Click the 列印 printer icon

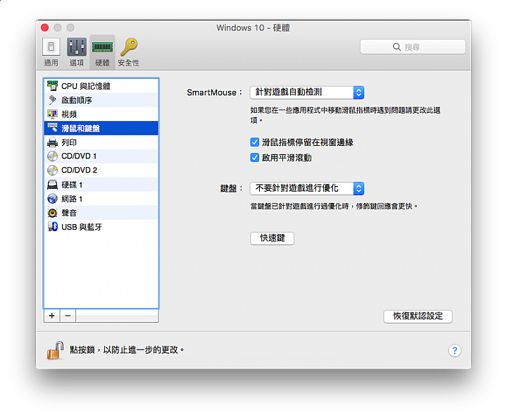click(52, 142)
